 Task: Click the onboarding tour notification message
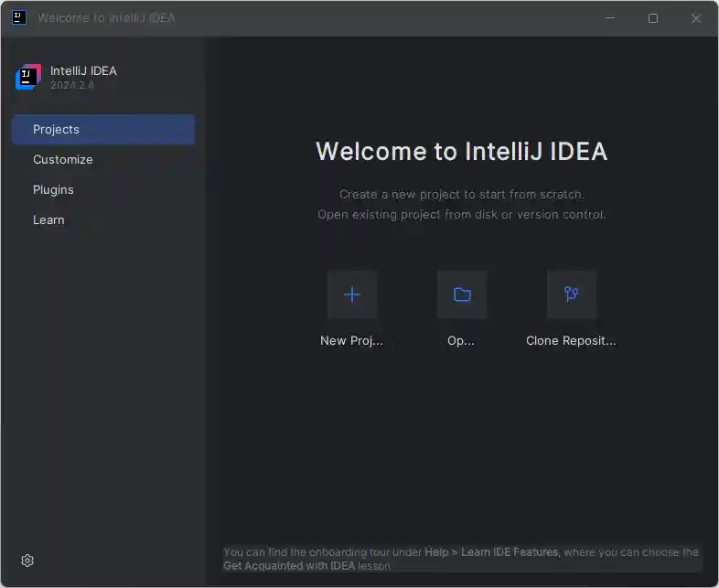(461, 559)
